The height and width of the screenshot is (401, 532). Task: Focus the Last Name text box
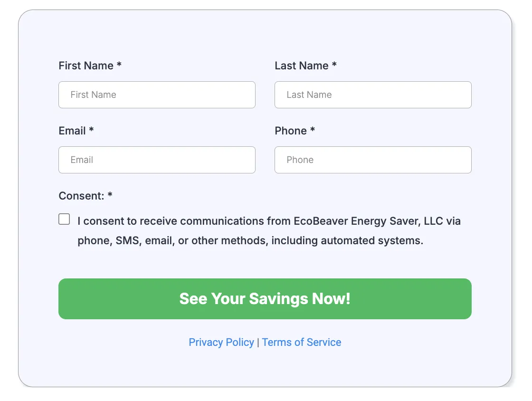[373, 95]
